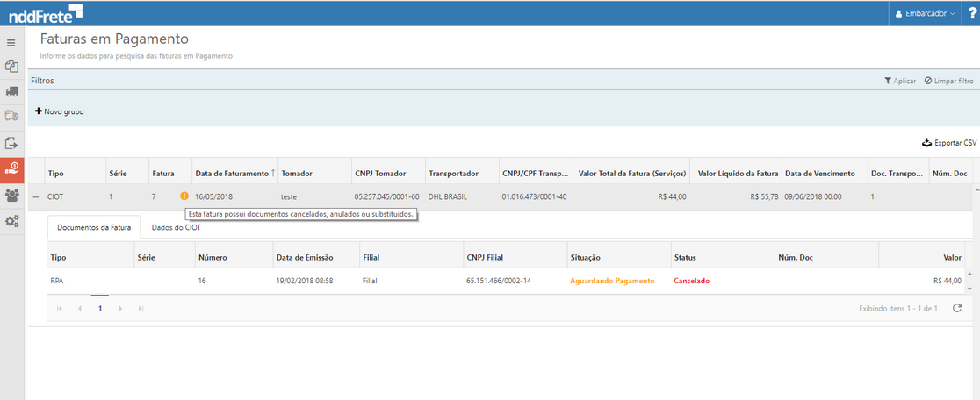Open the settings gears sidebar icon

point(11,221)
